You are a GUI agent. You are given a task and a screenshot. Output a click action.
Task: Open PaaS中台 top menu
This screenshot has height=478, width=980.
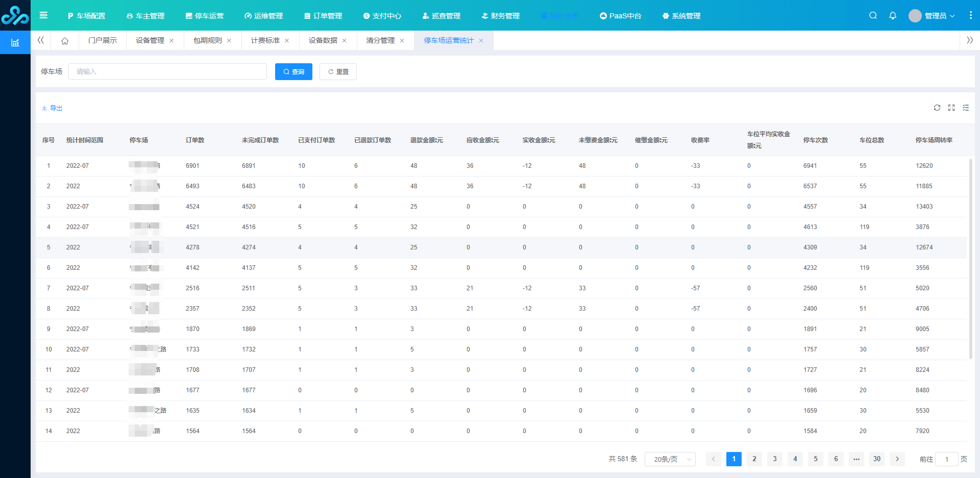[x=621, y=16]
